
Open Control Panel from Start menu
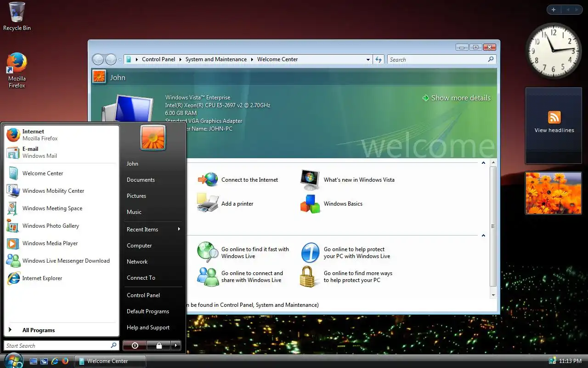click(x=153, y=295)
